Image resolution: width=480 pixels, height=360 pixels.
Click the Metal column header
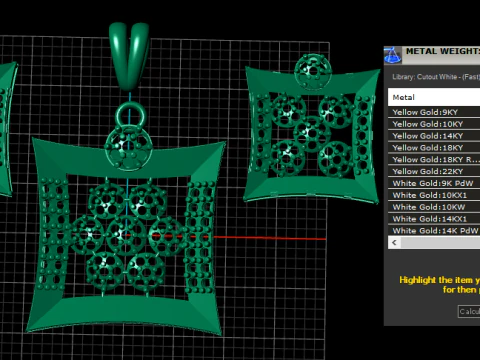[434, 97]
